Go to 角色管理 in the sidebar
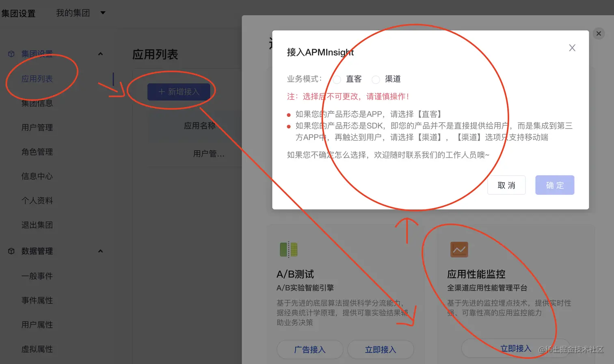614x364 pixels. 37,152
